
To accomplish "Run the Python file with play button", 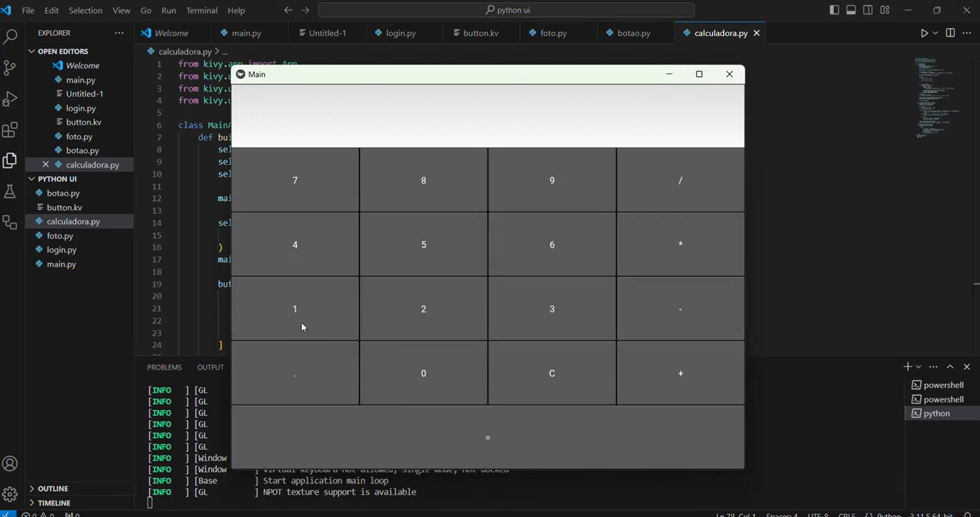I will (924, 33).
